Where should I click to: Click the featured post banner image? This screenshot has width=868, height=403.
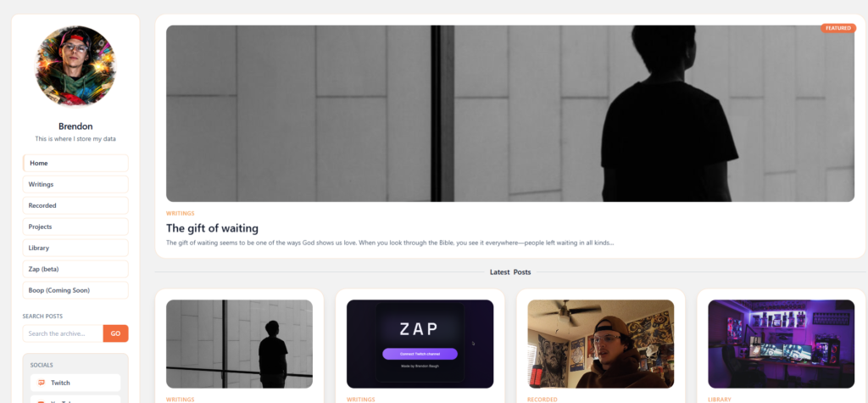[x=509, y=114]
